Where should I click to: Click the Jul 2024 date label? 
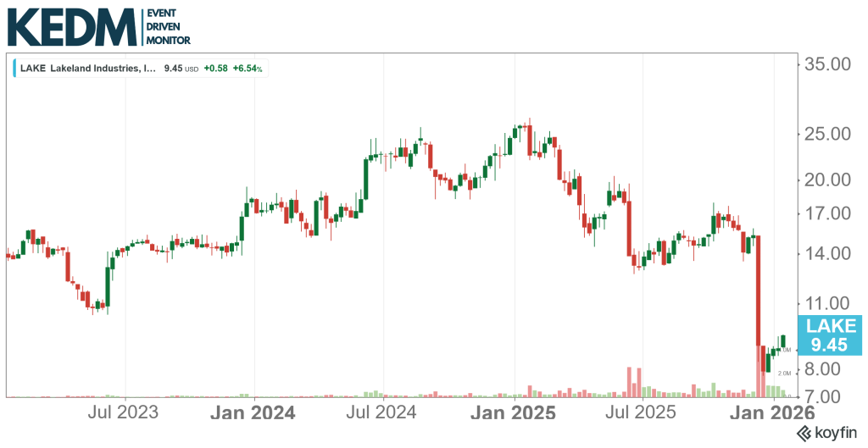tap(383, 413)
